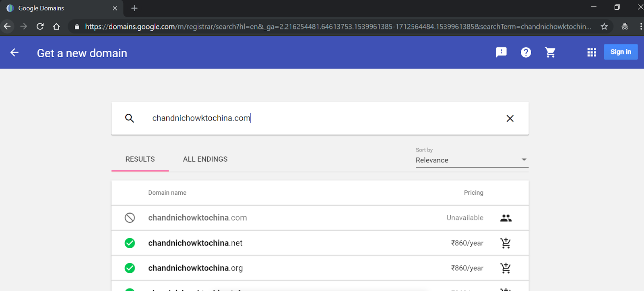Viewport: 644px width, 291px height.
Task: Click the ₹860/year price for the .org domain
Action: coord(467,268)
